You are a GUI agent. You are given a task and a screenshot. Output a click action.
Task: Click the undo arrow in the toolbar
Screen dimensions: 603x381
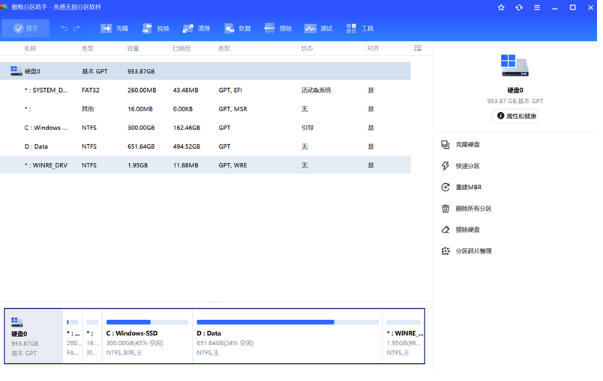[64, 28]
